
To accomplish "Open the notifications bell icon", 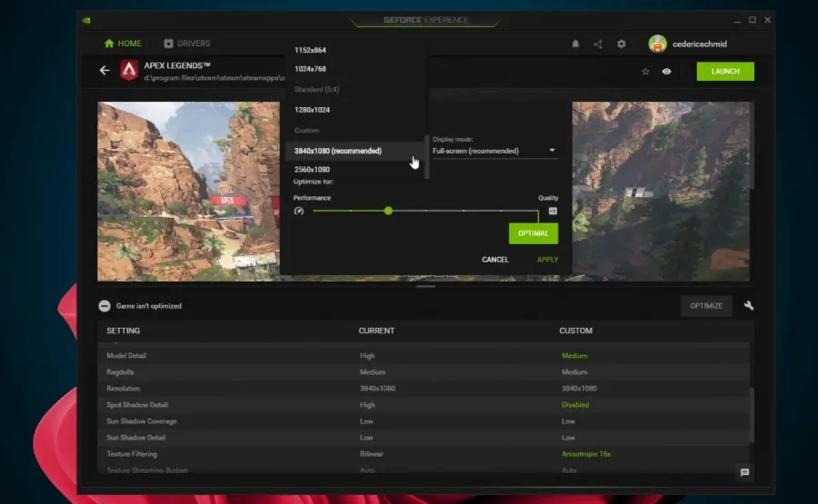I will pos(575,44).
